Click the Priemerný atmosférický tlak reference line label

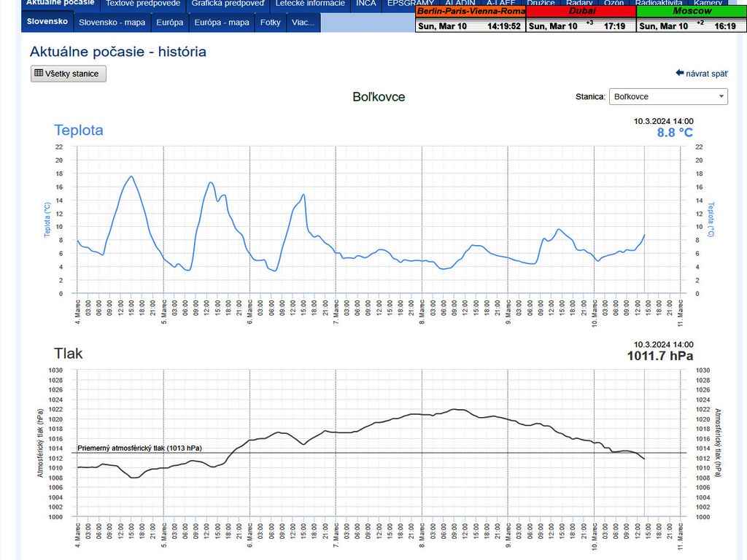click(x=139, y=448)
